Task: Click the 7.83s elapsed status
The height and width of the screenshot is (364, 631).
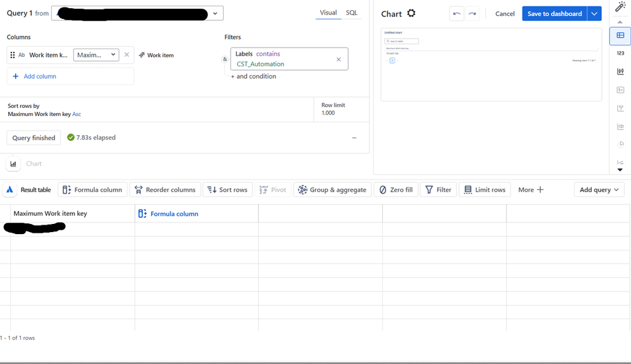Action: point(92,138)
